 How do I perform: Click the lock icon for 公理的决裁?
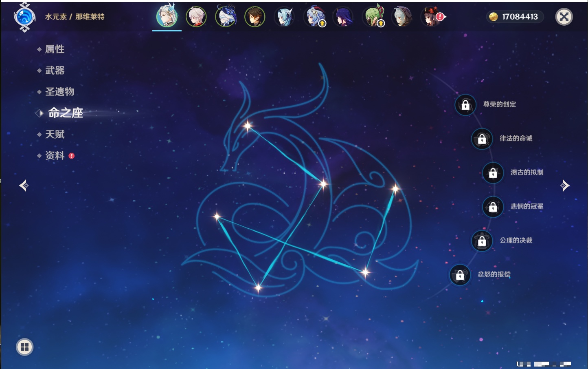coord(482,241)
